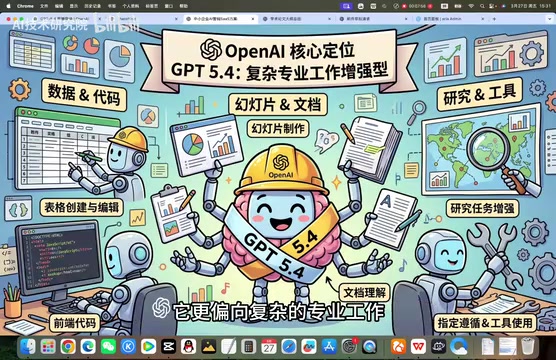
Task: Open the yellow mountain image app in dock
Action: tap(208, 346)
